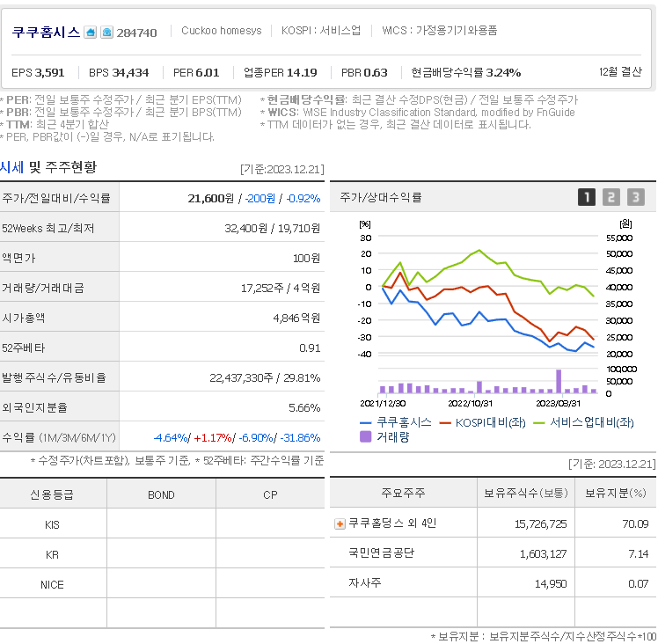Click the 주요주주 column header
This screenshot has width=658, height=644.
[x=403, y=493]
